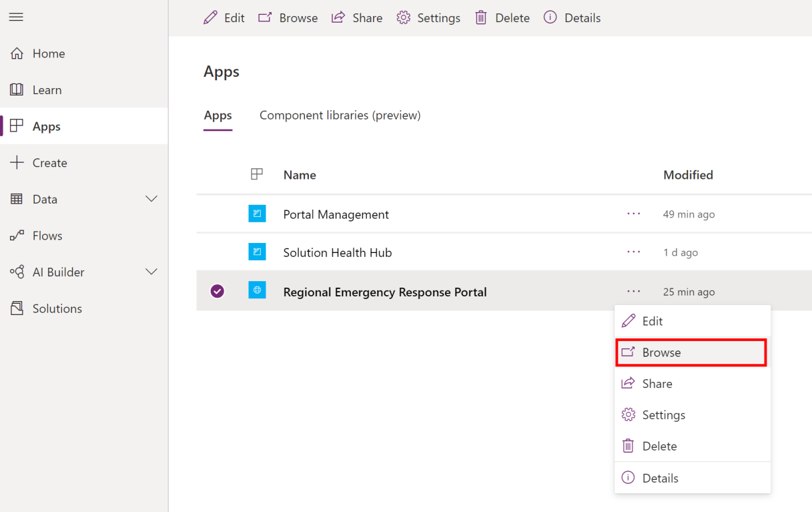Open Settings from the top command bar
The width and height of the screenshot is (812, 512).
coord(428,18)
